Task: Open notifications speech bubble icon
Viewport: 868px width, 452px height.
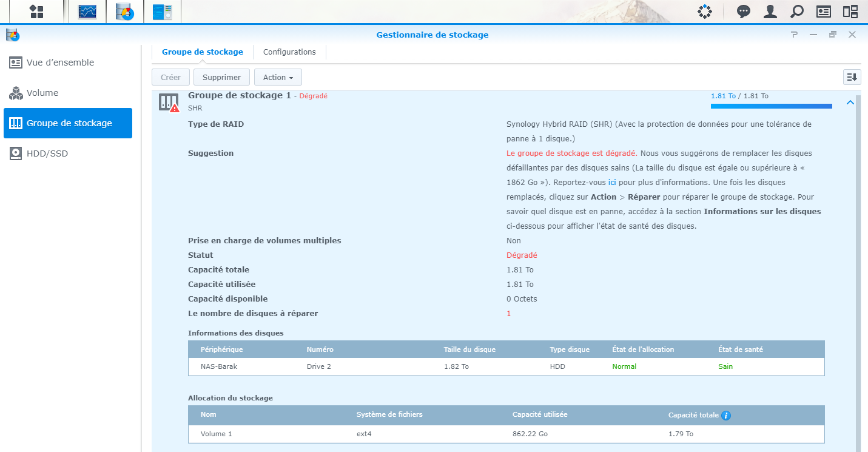Action: [743, 12]
